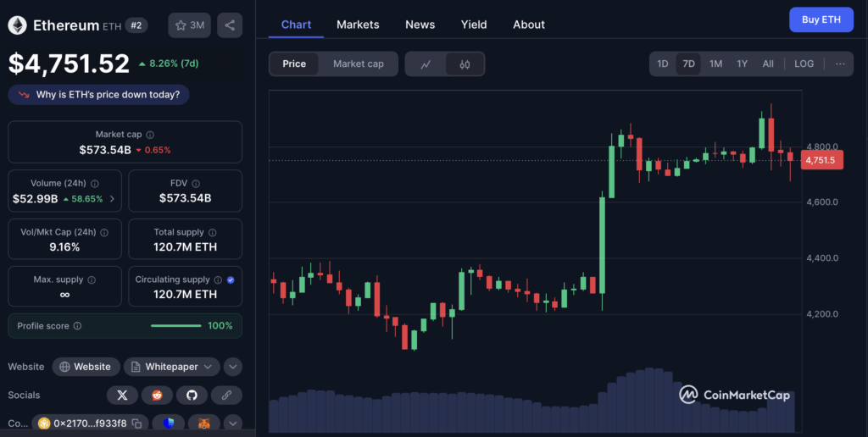868x437 pixels.
Task: Add Ethereum to watchlist with star button
Action: pos(189,25)
